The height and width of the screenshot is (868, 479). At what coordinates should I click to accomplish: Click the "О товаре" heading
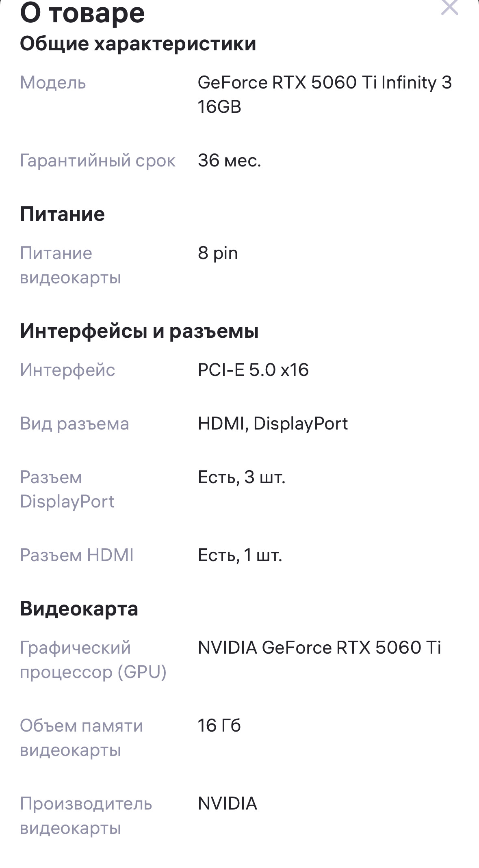(82, 13)
